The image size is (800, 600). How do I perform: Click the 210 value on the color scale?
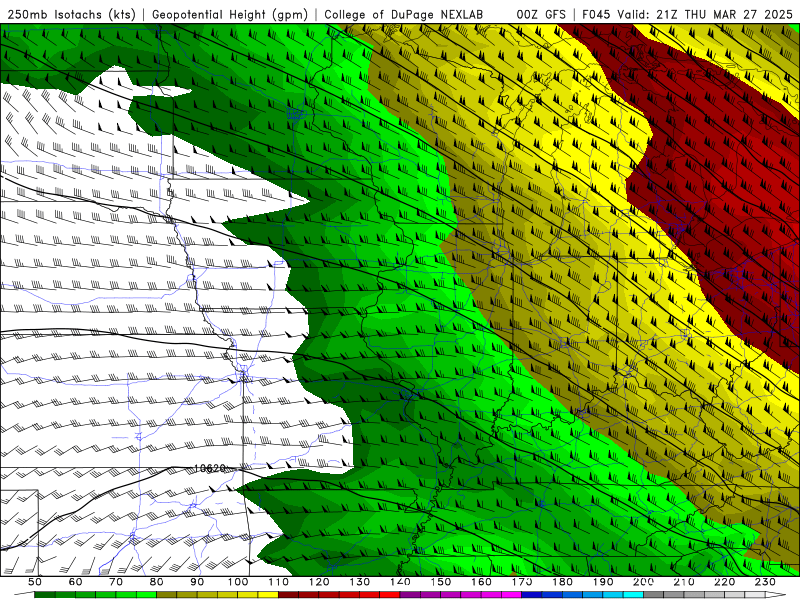click(684, 582)
